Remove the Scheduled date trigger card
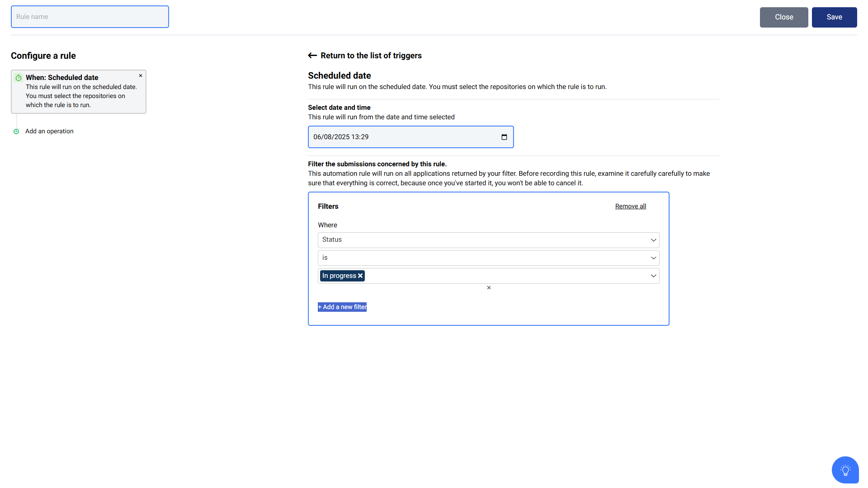The width and height of the screenshot is (868, 488). click(141, 75)
